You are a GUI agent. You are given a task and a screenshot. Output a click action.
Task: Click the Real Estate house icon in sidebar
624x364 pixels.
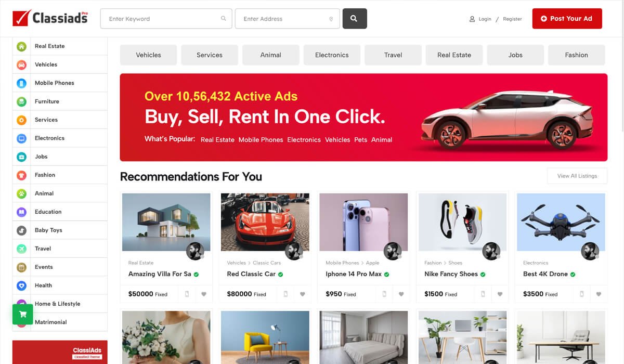click(x=22, y=46)
